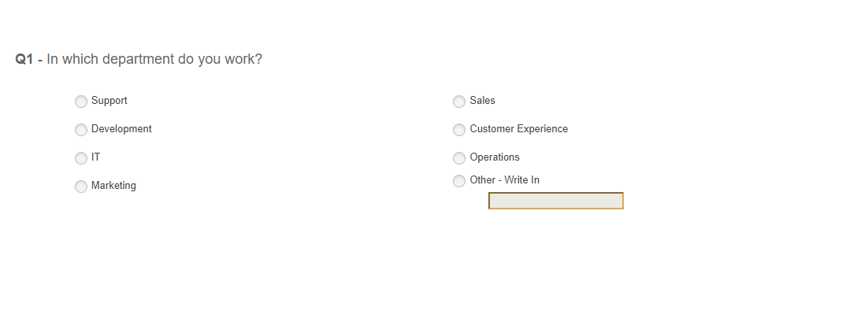Screen dimensions: 868x318
Task: Select the Marketing radio button
Action: tap(81, 186)
